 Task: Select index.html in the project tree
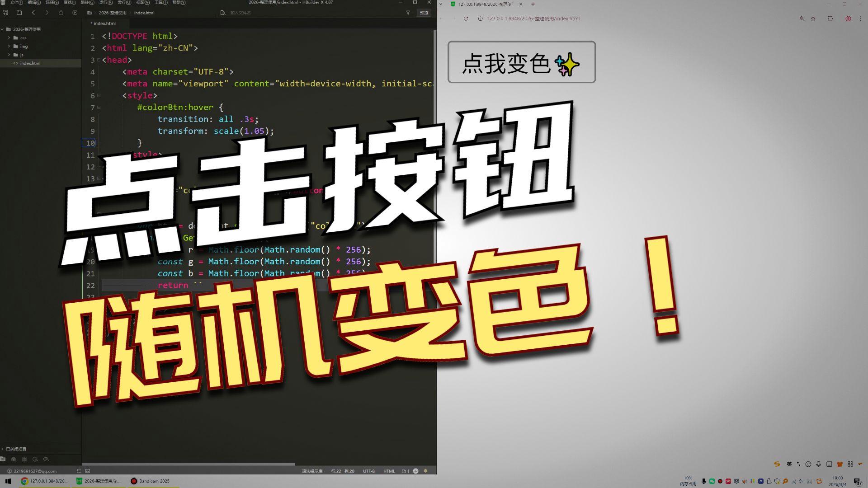30,63
